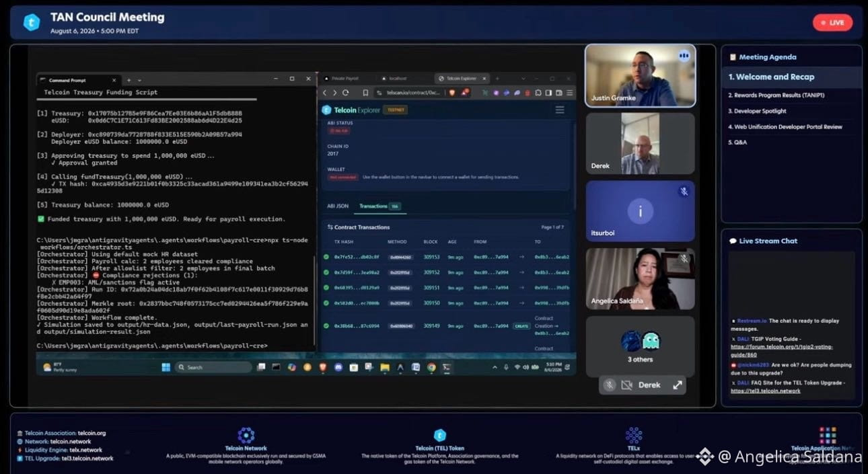
Task: Select agenda item Developer Spotlight
Action: [757, 111]
